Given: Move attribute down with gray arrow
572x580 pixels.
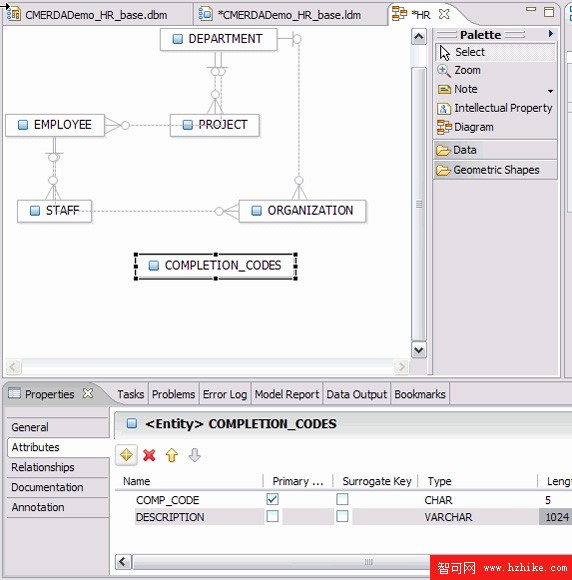Looking at the screenshot, I should (195, 455).
